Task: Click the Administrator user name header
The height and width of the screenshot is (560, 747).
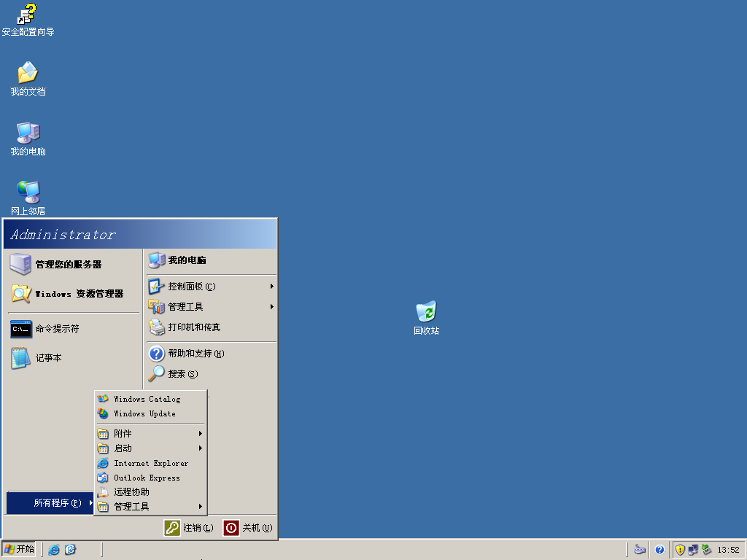Action: [63, 234]
